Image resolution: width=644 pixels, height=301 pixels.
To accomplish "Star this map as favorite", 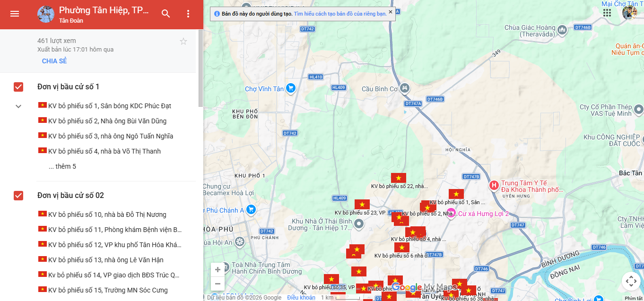I will coord(183,42).
